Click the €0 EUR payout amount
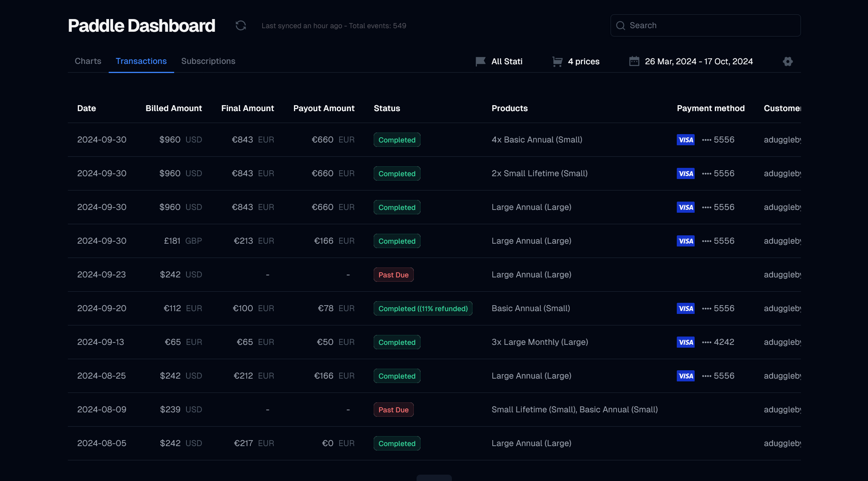Viewport: 868px width, 481px height. 338,443
